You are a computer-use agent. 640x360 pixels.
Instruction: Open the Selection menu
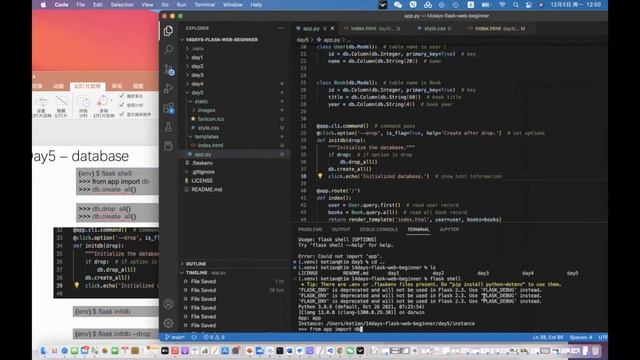tap(122, 5)
